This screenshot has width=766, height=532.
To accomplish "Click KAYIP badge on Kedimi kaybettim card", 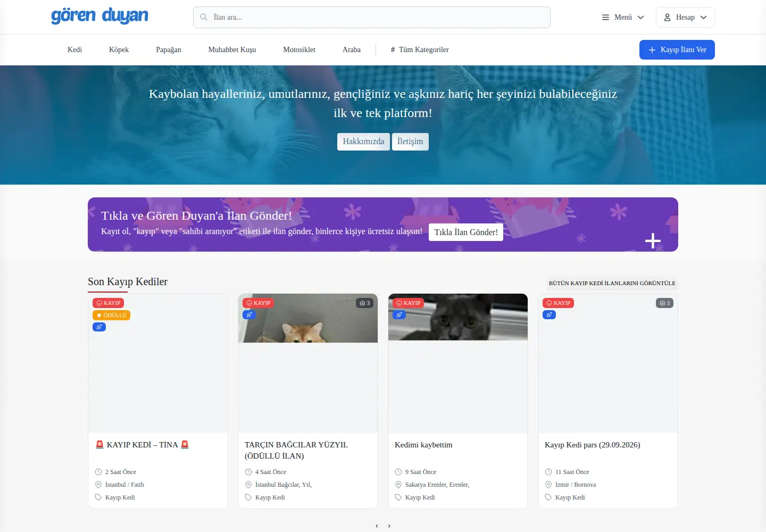I will click(x=408, y=303).
